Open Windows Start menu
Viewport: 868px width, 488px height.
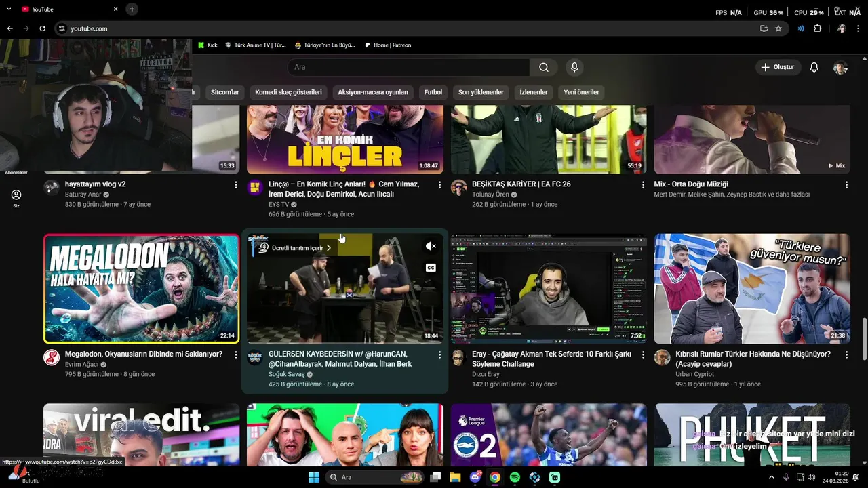314,477
